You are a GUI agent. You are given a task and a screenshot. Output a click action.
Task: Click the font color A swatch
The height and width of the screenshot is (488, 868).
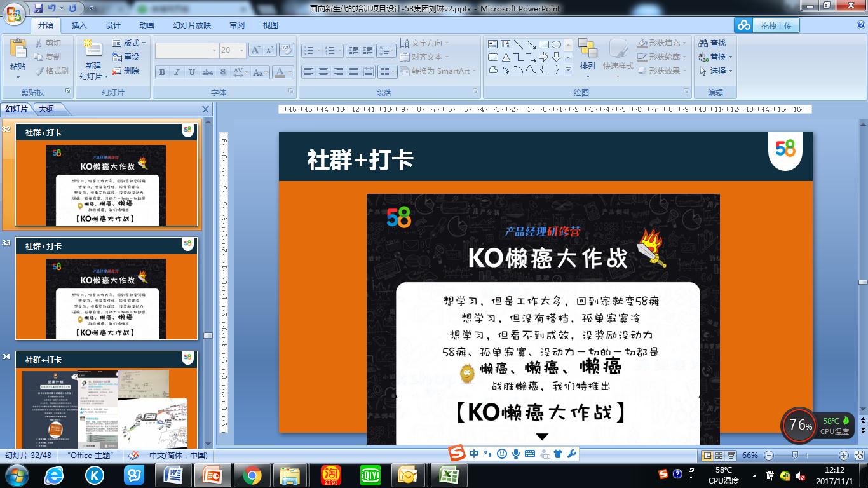280,72
